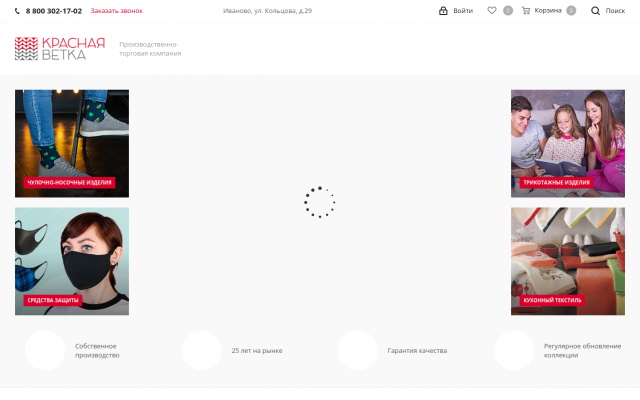Click circle icon beside Регулярное обновление коллекции
The height and width of the screenshot is (400, 640).
click(x=514, y=350)
